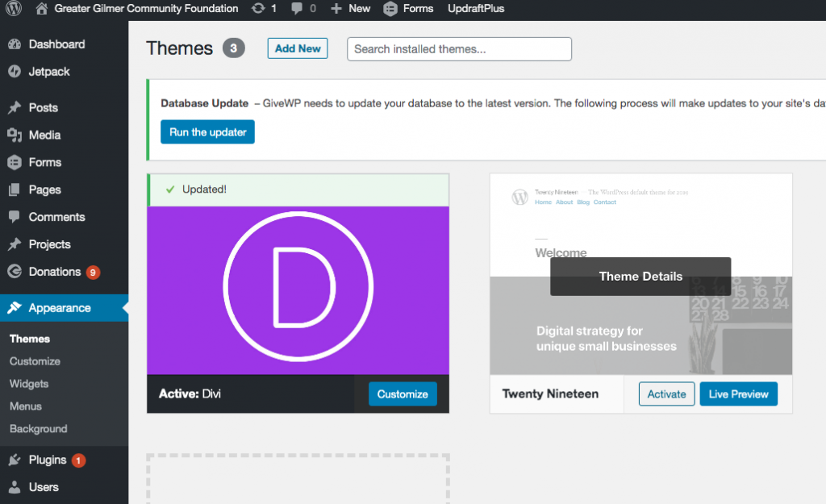The width and height of the screenshot is (826, 504).
Task: Click the Projects pin icon
Action: pos(15,244)
